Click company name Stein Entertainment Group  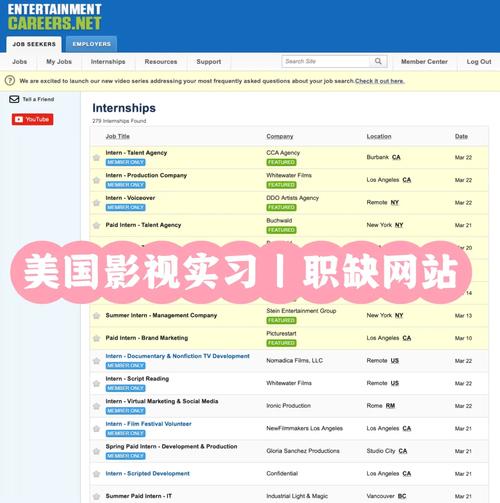[x=301, y=311]
